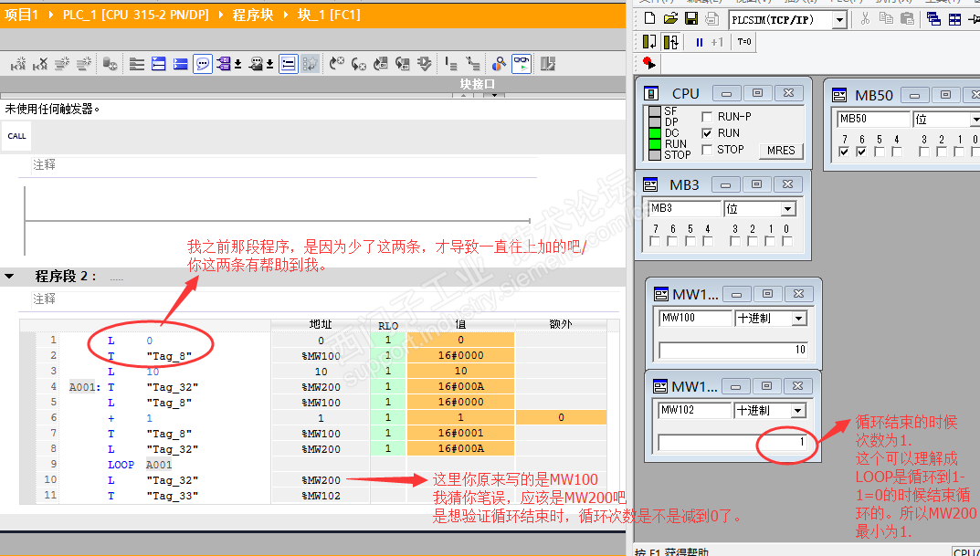
Task: Click the Print icon in PLCSIM
Action: point(711,19)
